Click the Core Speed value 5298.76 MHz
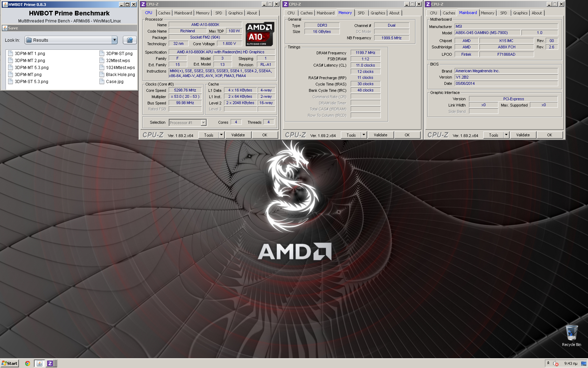The width and height of the screenshot is (588, 368). 185,90
